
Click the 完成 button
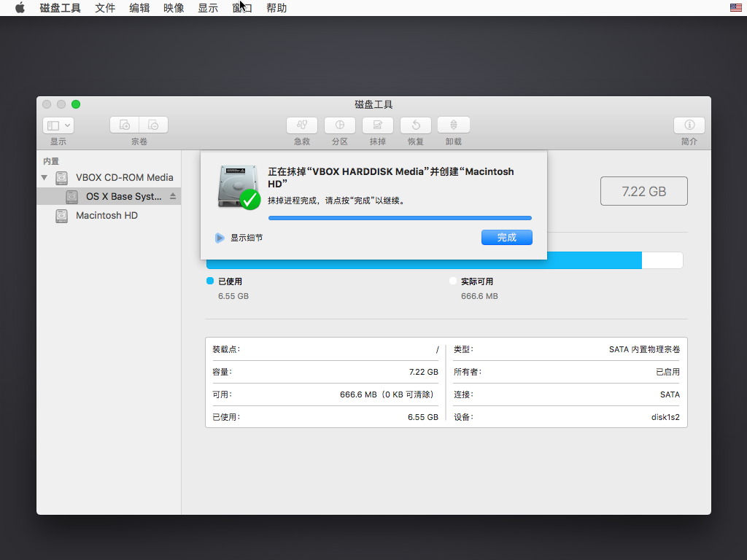506,238
